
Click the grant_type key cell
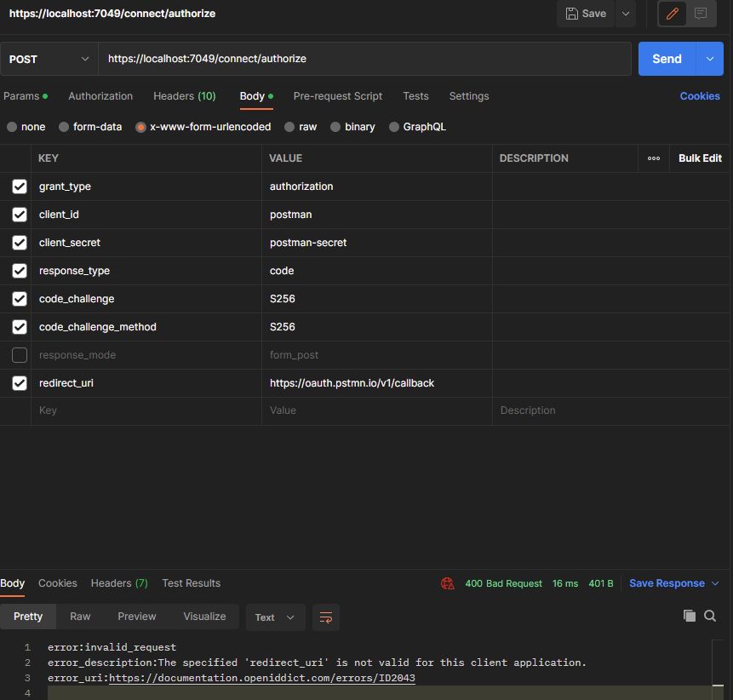146,186
